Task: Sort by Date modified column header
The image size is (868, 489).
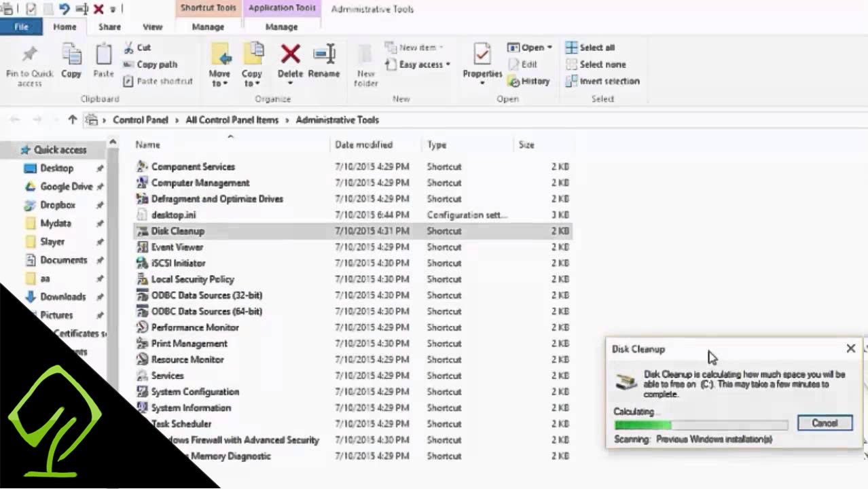Action: (x=363, y=145)
